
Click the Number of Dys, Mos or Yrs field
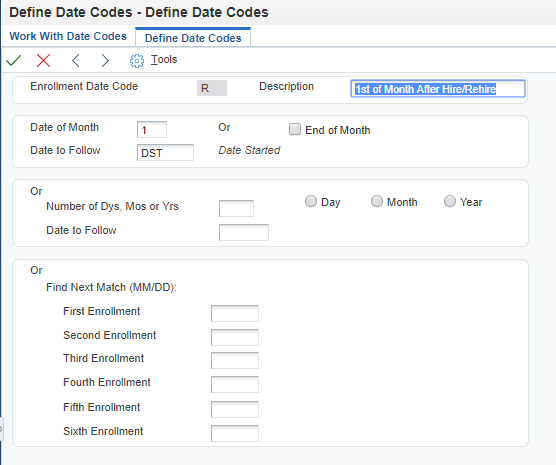236,208
